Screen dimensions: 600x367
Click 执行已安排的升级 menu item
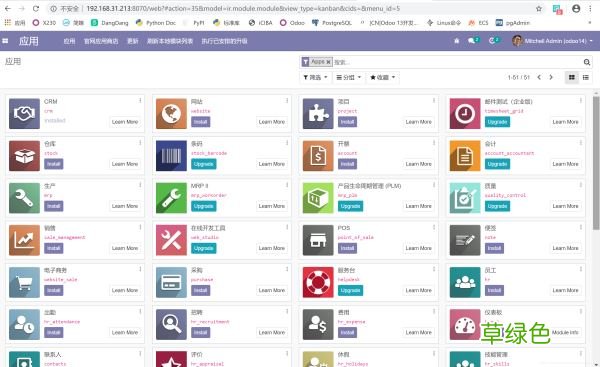coord(225,41)
